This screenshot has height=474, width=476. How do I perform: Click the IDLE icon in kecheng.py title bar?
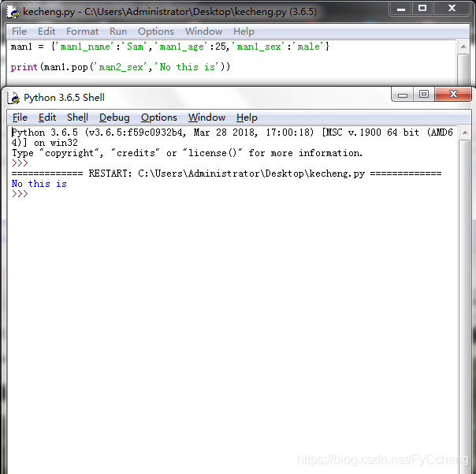pyautogui.click(x=13, y=12)
